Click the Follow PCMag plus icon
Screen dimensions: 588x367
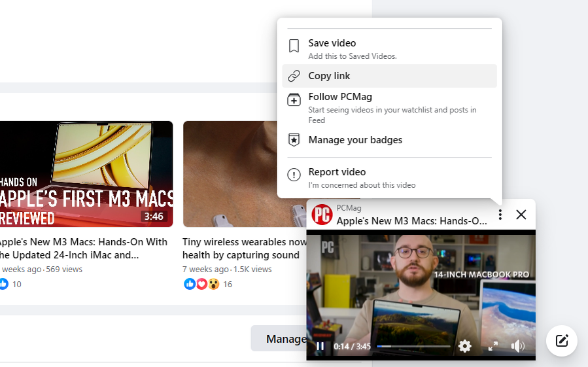point(294,100)
